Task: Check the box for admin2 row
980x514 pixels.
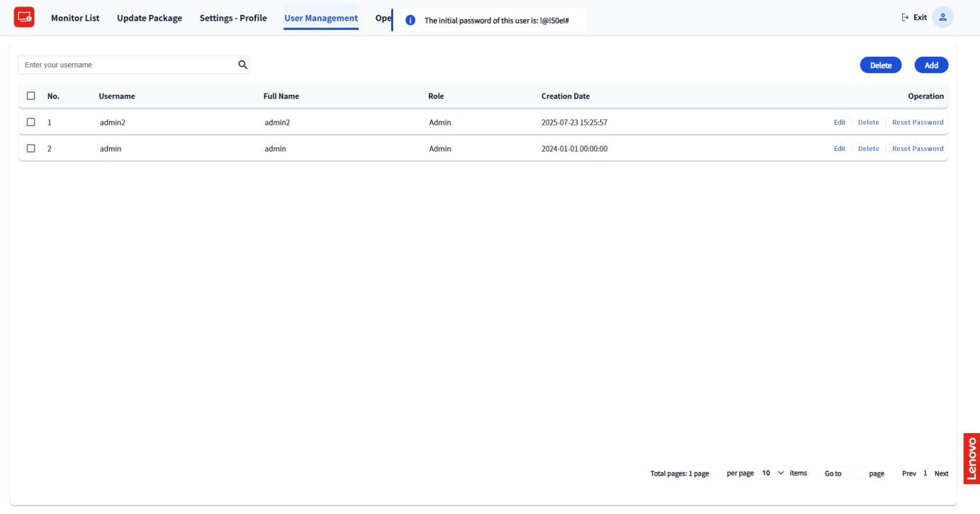Action: coord(30,122)
